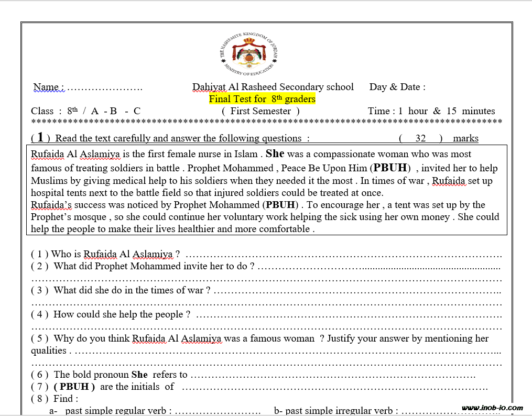Click the answer line for question 1
This screenshot has width=532, height=416.
coord(343,255)
